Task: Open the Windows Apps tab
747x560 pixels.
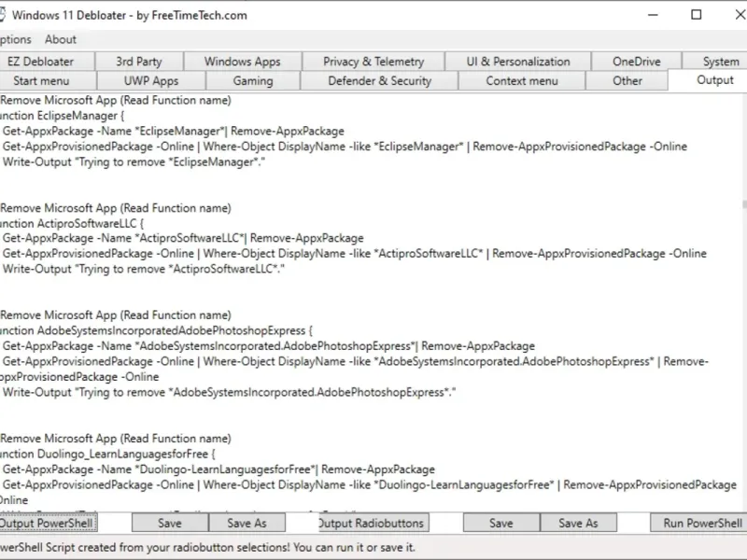Action: [x=243, y=62]
